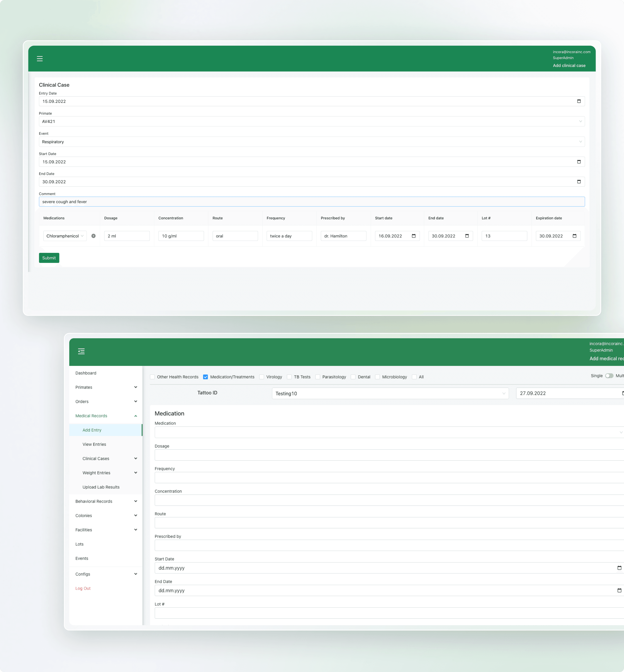Expand Clinical Cases submenu
This screenshot has width=624, height=672.
(106, 459)
